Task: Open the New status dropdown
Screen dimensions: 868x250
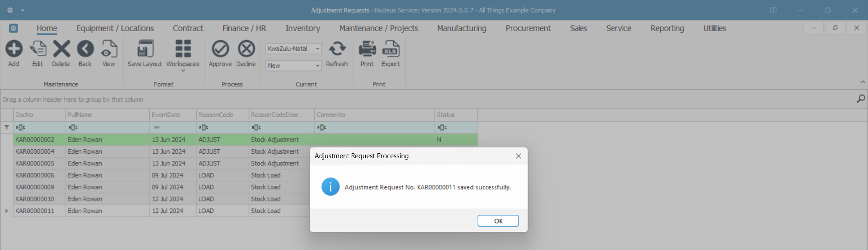Action: 318,66
